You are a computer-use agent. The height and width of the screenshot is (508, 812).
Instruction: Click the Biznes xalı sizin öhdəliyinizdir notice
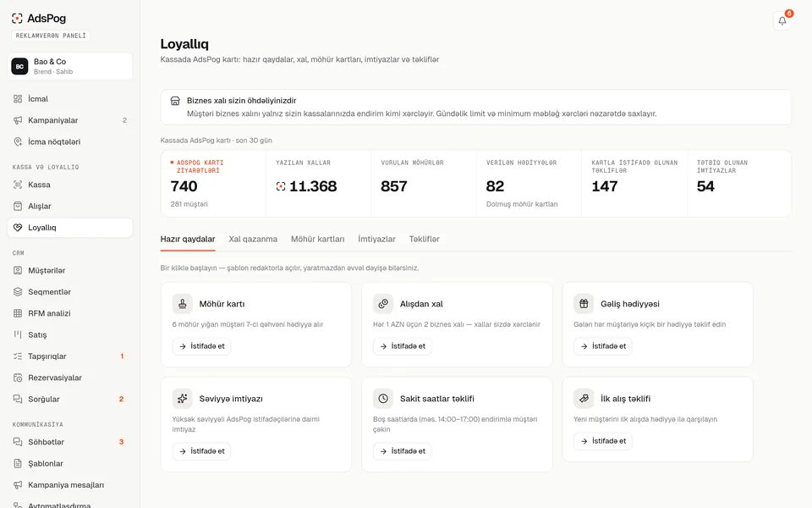tap(476, 107)
